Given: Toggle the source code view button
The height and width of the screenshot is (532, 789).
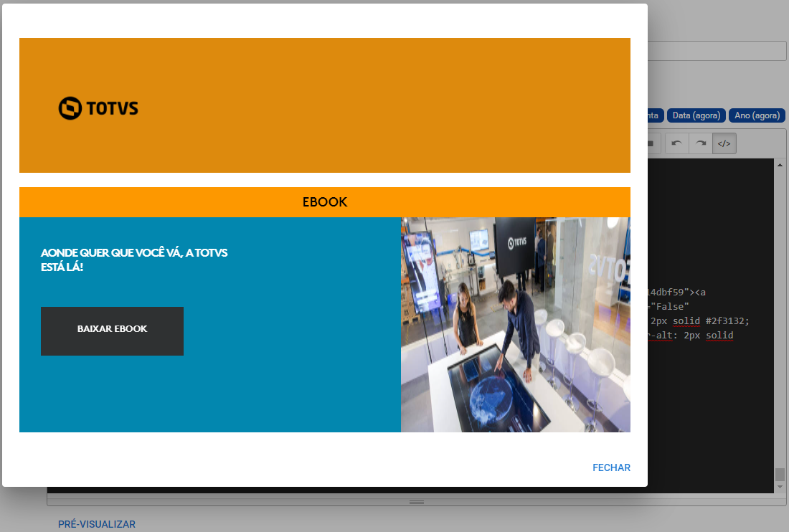Looking at the screenshot, I should [724, 143].
